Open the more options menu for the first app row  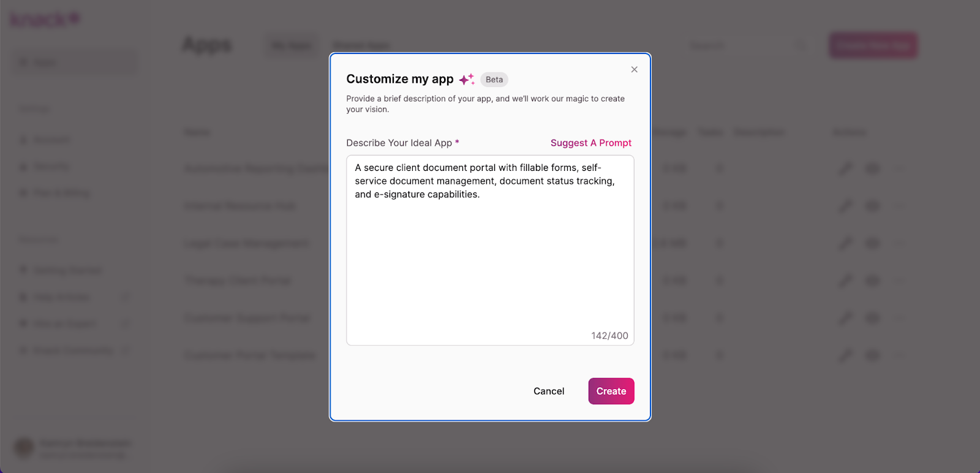pos(899,168)
